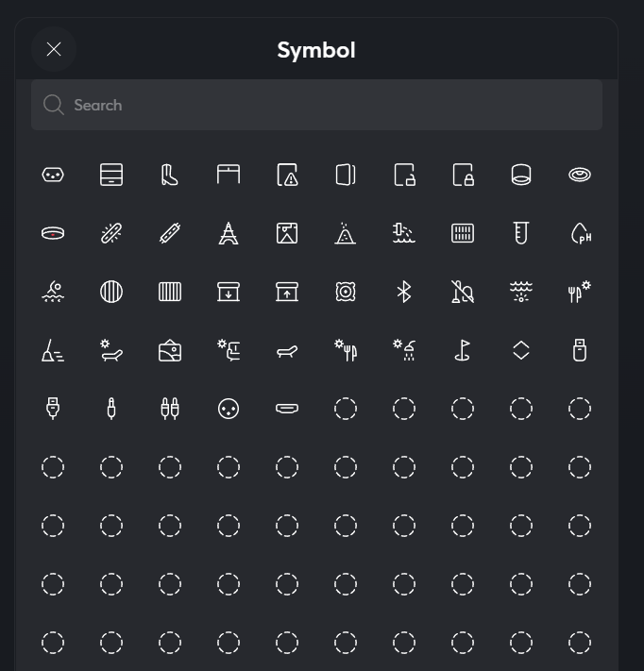This screenshot has height=671, width=644.
Task: Select the golf flag symbol
Action: (463, 350)
